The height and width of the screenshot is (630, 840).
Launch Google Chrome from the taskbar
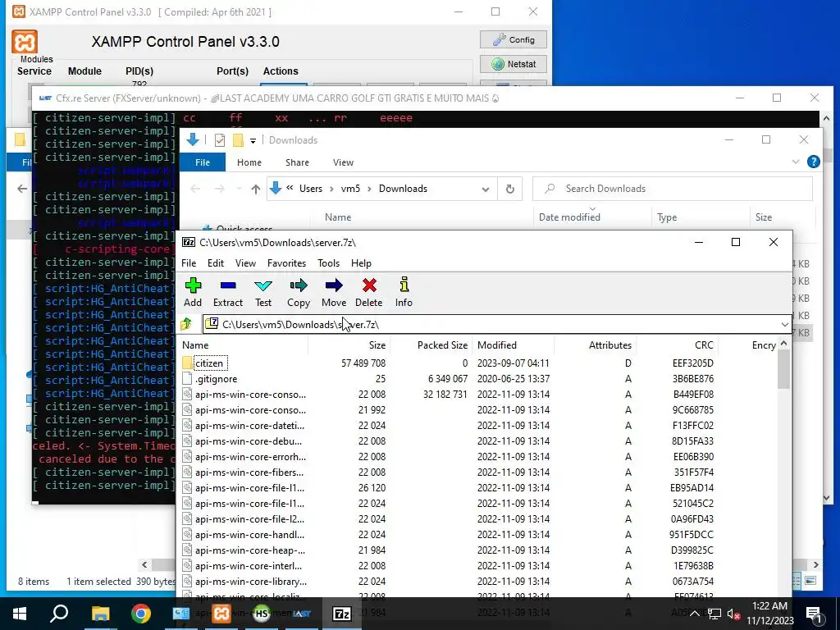[x=141, y=614]
